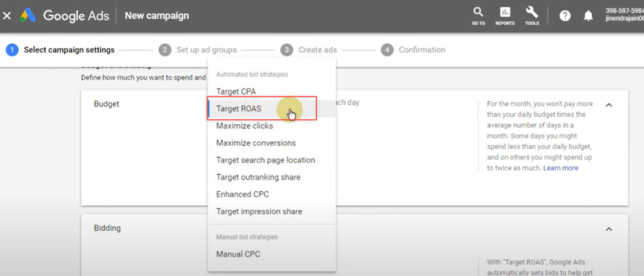
Task: Select Enhanced CPC bid strategy
Action: tap(272, 194)
